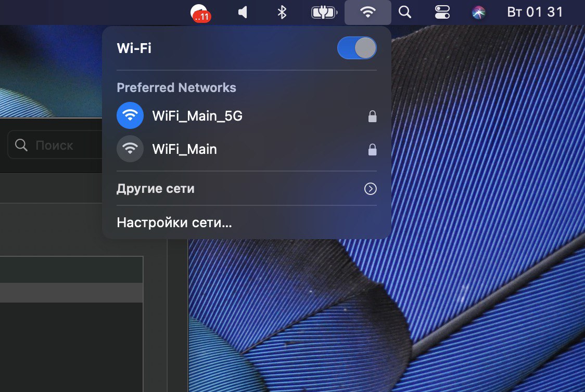Viewport: 585px width, 392px height.
Task: Open Настройки сети… network settings
Action: 174,223
